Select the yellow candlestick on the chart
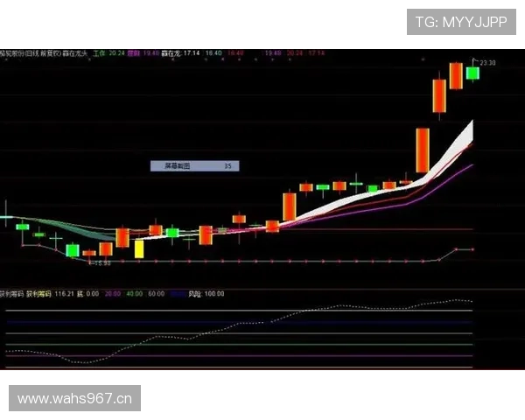Image resolution: width=525 pixels, height=420 pixels. [139, 248]
